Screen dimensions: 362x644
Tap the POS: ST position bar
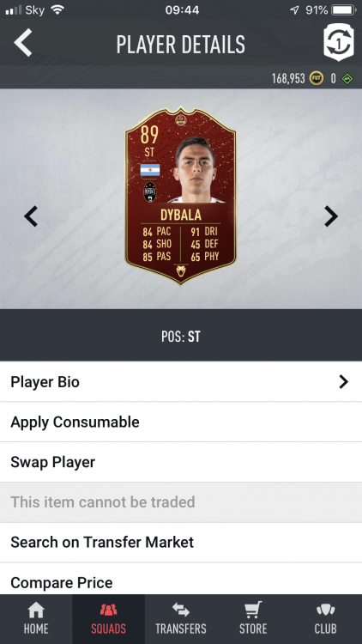181,337
